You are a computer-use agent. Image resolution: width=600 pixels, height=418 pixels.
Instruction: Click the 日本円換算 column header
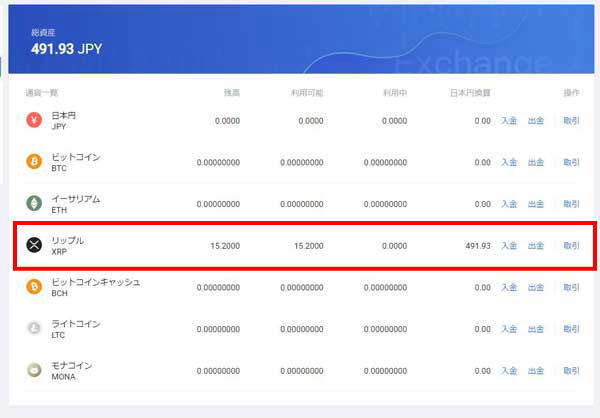click(x=471, y=93)
